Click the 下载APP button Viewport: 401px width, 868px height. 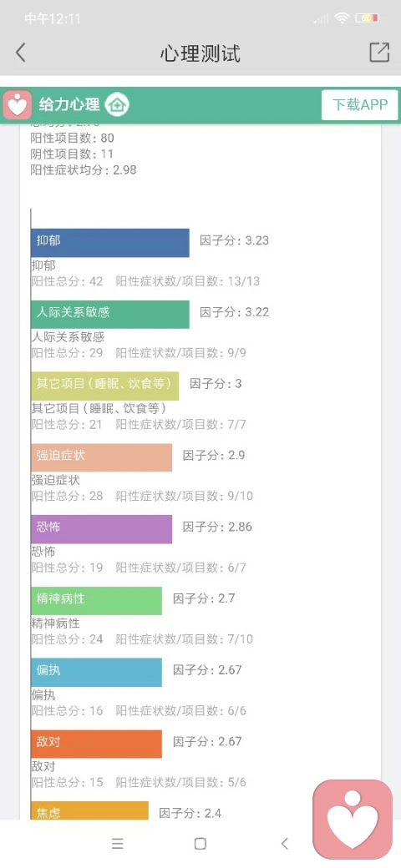(360, 104)
